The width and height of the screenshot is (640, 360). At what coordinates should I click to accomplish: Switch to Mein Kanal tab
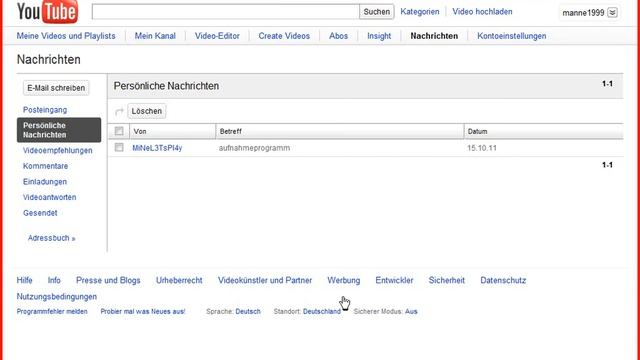pos(155,36)
